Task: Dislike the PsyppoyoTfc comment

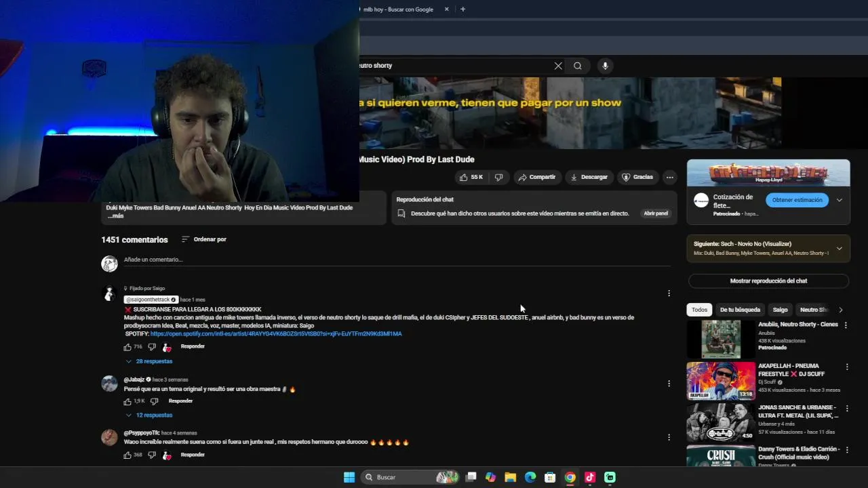Action: 151,455
